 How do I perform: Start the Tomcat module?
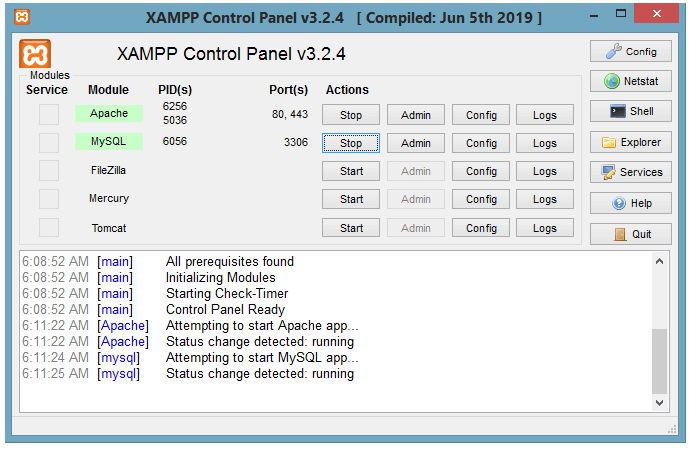click(x=351, y=228)
